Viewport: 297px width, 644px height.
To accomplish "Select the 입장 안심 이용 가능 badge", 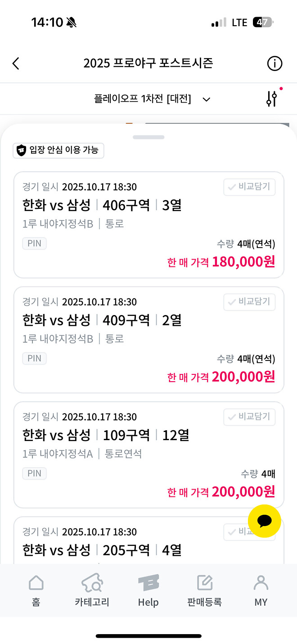I will (x=58, y=151).
